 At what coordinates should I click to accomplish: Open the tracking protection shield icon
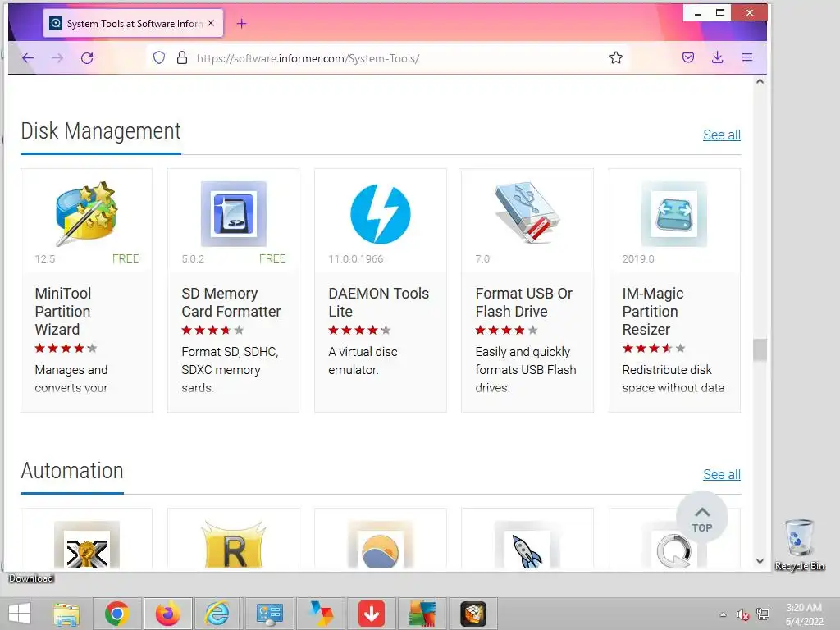click(x=159, y=58)
